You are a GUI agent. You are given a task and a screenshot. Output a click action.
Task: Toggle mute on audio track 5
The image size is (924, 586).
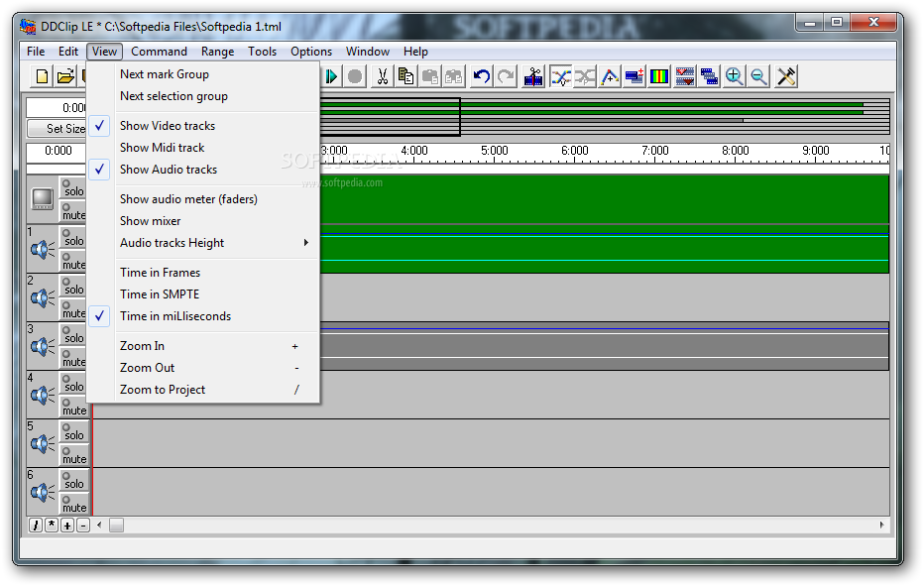coord(73,455)
